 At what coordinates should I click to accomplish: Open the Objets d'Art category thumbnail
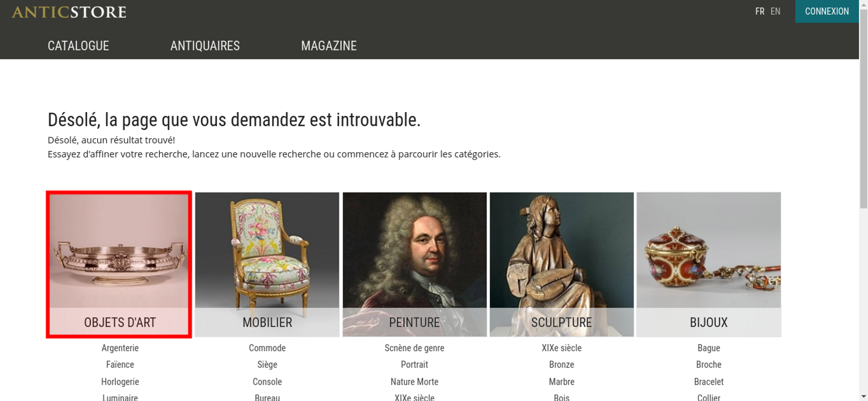click(119, 264)
